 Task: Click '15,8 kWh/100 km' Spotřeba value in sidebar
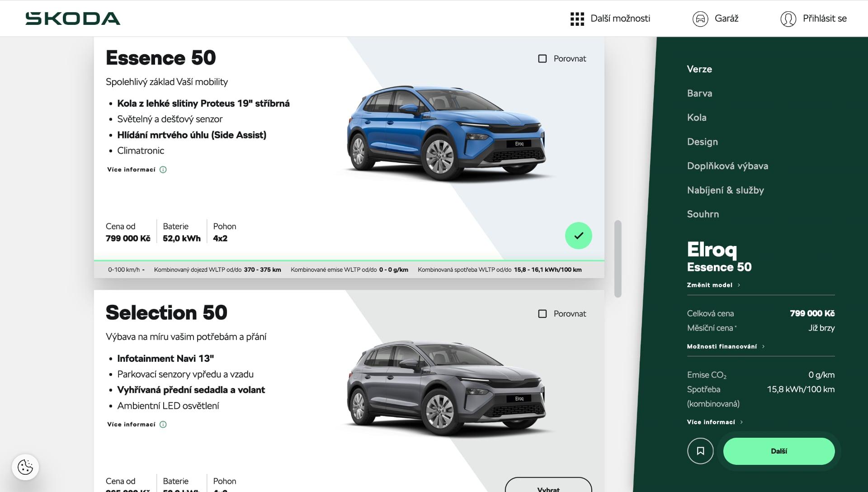point(801,389)
